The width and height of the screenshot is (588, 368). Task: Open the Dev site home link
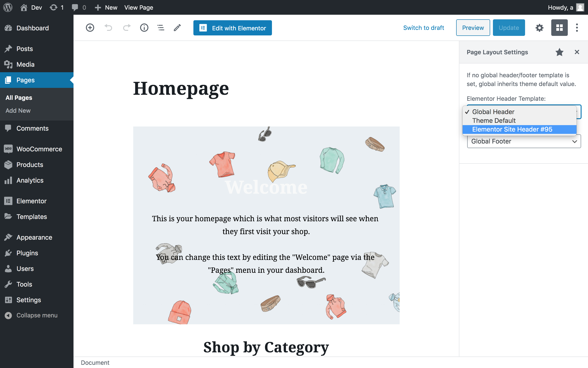point(31,7)
